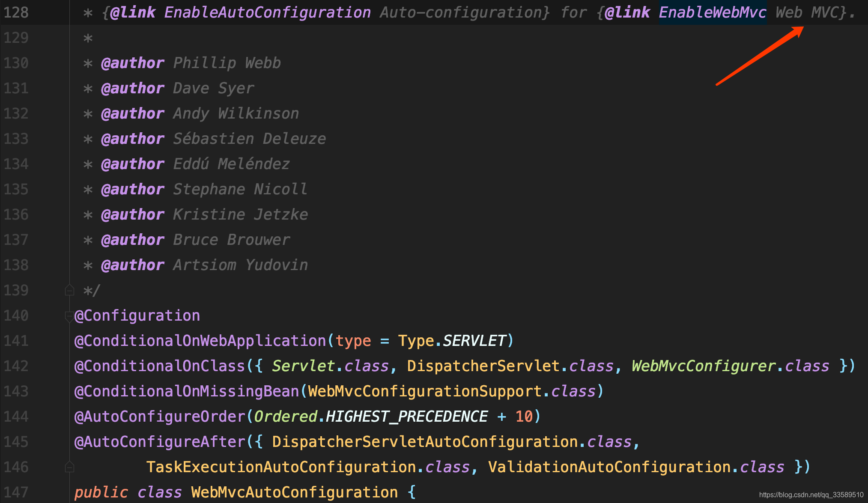Click TaskExecutionAutoConfiguration class reference
The image size is (868, 503).
281,467
